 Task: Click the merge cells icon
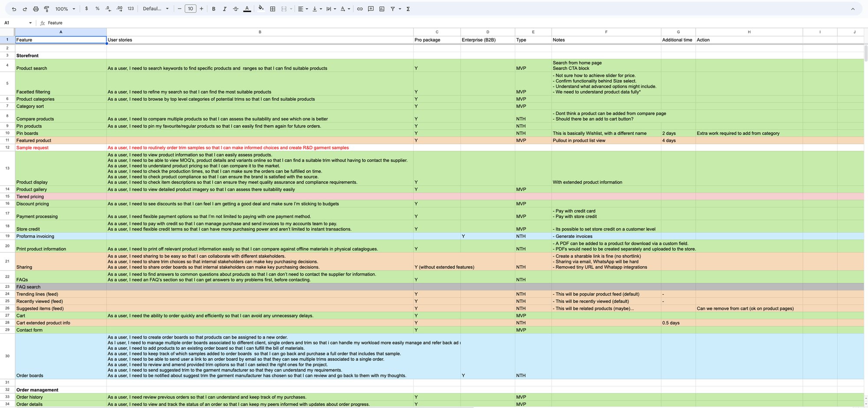284,9
